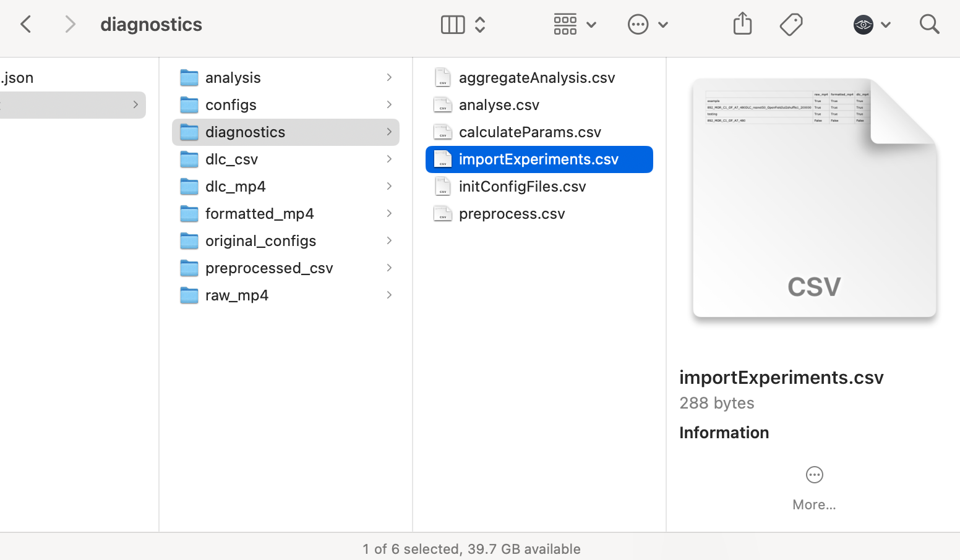Click the diagnostics window title
Image resolution: width=960 pixels, height=560 pixels.
click(151, 25)
